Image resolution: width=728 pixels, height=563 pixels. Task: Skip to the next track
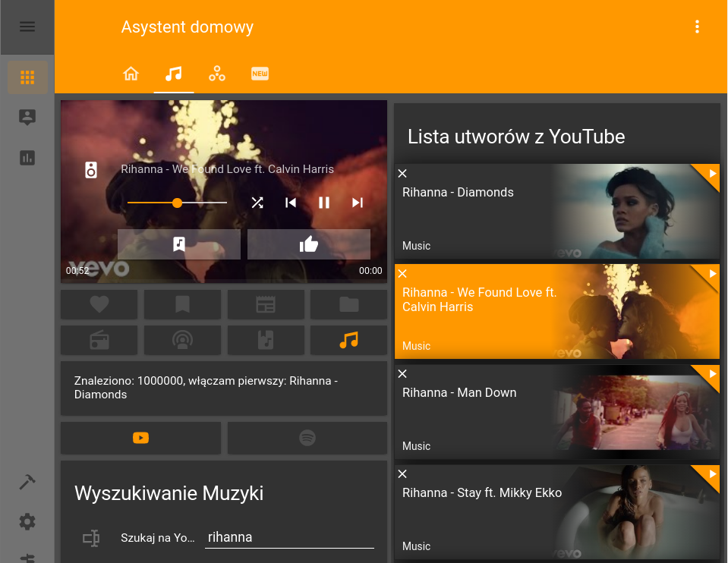[x=358, y=203]
